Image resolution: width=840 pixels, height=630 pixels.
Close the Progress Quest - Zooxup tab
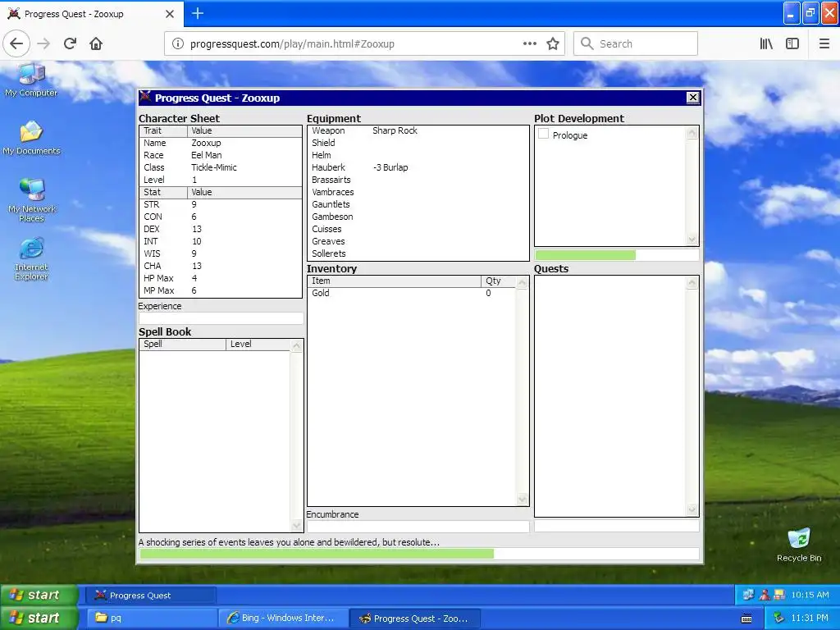point(169,14)
